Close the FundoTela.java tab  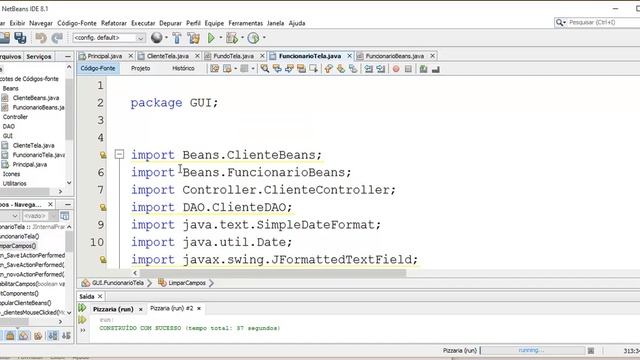point(262,56)
